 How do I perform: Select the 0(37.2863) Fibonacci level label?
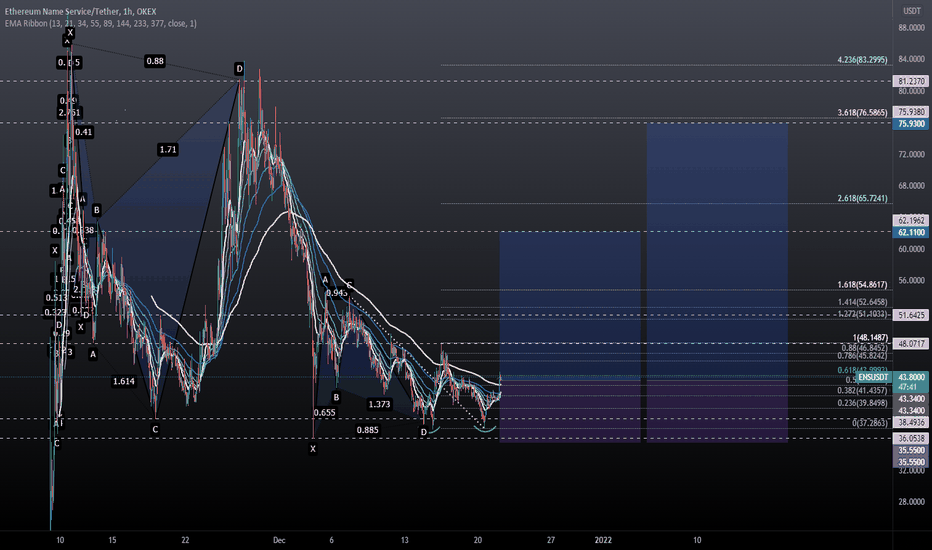(x=870, y=423)
